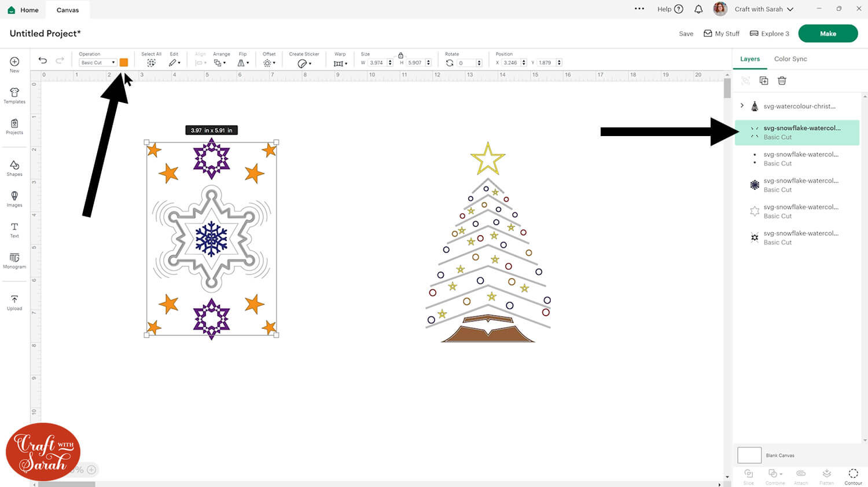The image size is (868, 487).
Task: Open the Operation Basic Cut dropdown
Action: coord(97,63)
